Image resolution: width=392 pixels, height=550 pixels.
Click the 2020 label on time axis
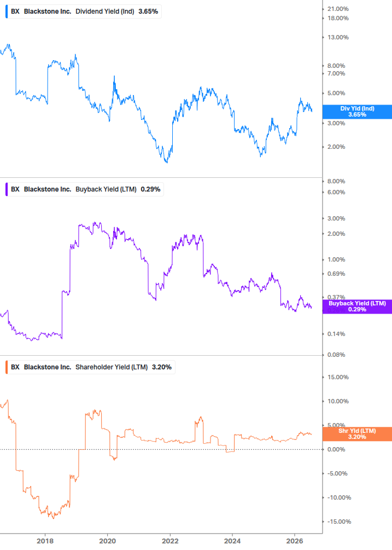coord(108,541)
